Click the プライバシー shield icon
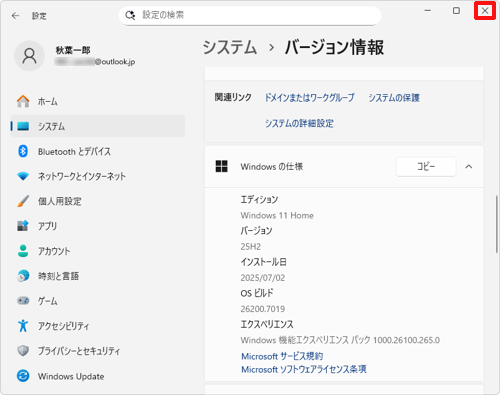This screenshot has width=500, height=395. (x=23, y=351)
